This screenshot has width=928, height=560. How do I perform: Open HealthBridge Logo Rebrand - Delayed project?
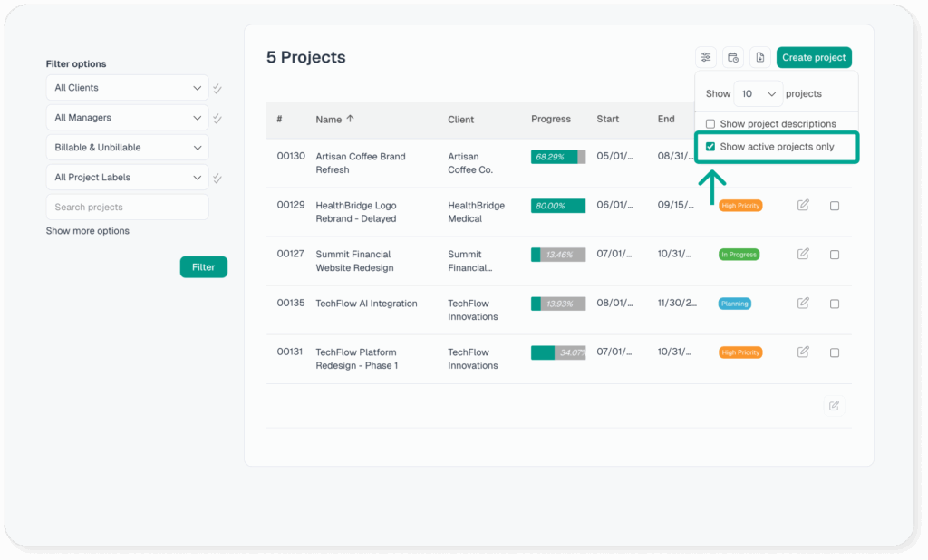click(x=355, y=212)
